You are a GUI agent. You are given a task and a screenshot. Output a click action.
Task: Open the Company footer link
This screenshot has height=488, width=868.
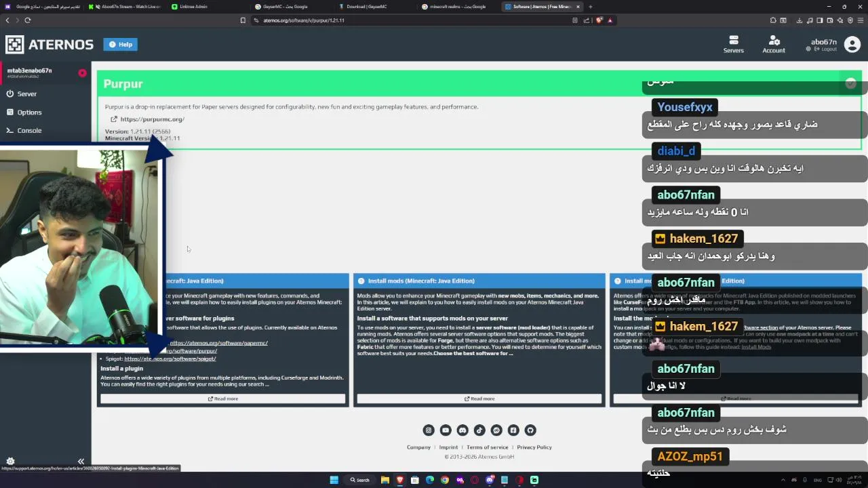[418, 447]
